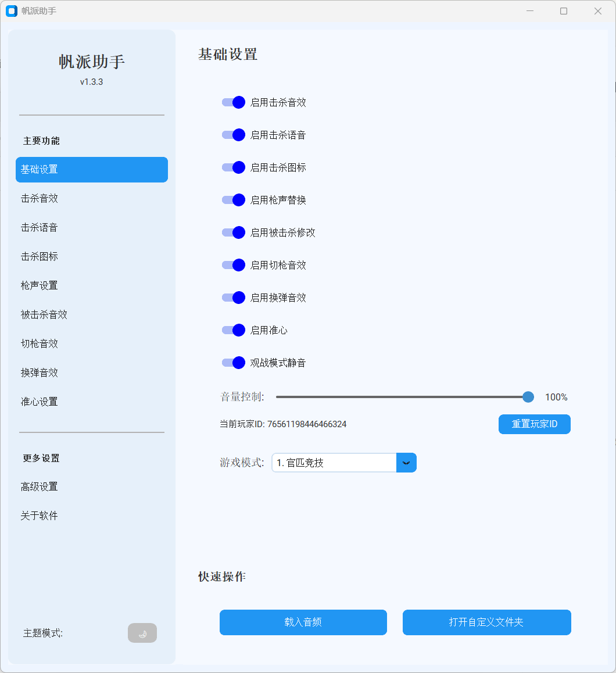The width and height of the screenshot is (616, 673).
Task: Disable the 启用准心 switch
Action: pyautogui.click(x=233, y=330)
